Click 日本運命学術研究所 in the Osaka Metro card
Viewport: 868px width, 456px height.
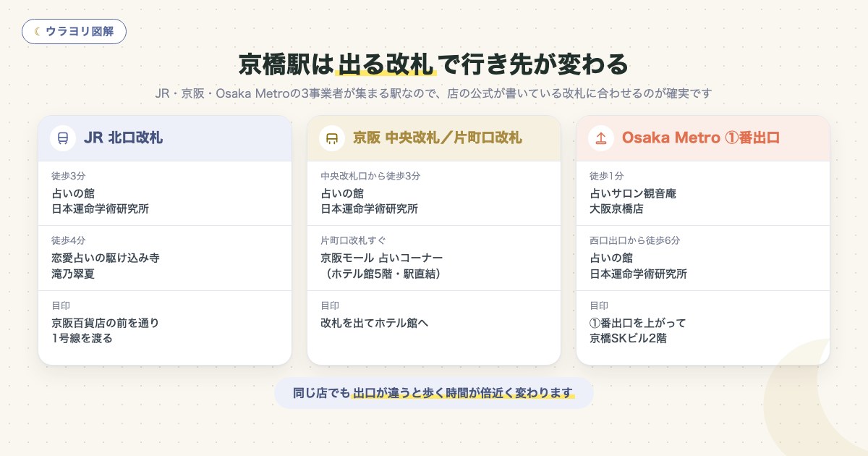coord(638,274)
